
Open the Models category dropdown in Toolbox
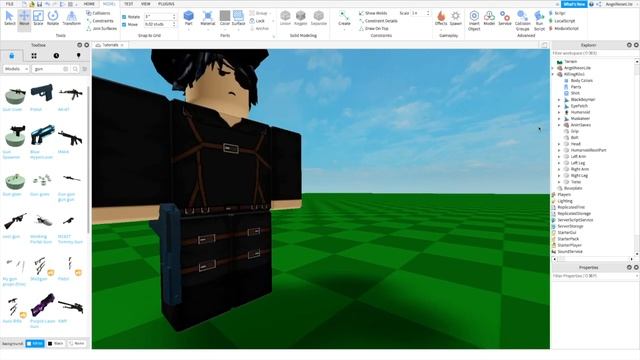tap(16, 69)
